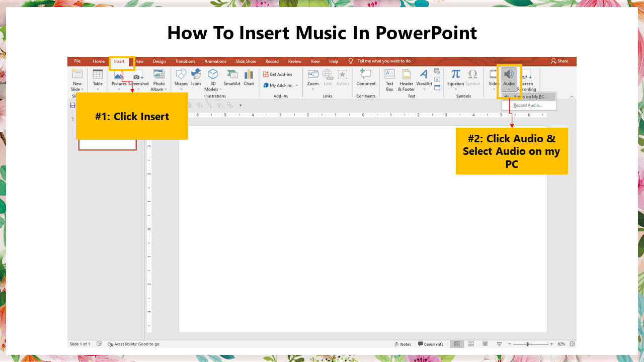
Task: Click the Screenshot camera icon
Action: 138,75
